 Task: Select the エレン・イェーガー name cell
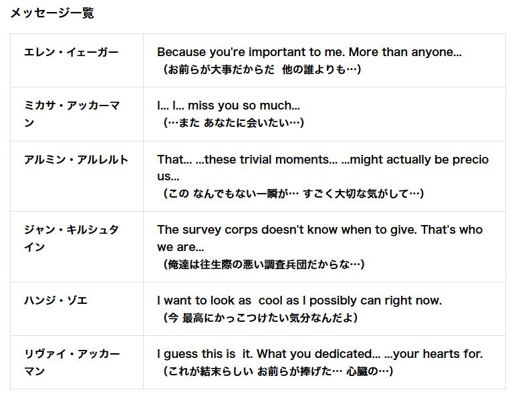tap(71, 52)
